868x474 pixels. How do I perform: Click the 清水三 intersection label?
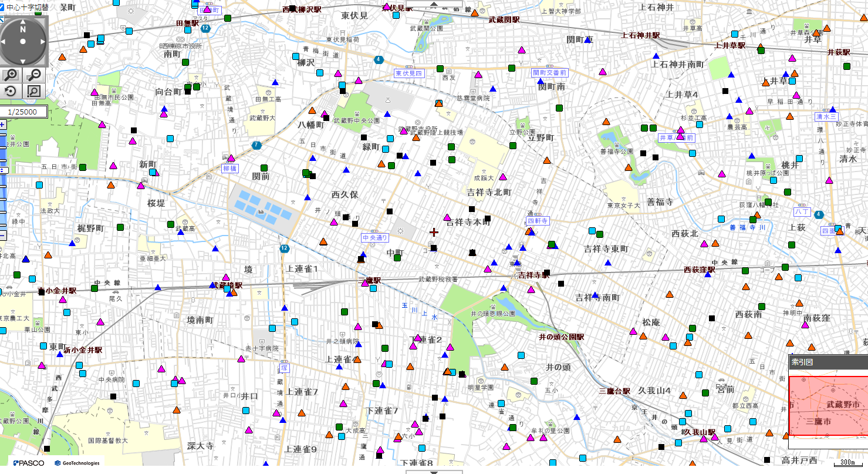pyautogui.click(x=826, y=116)
